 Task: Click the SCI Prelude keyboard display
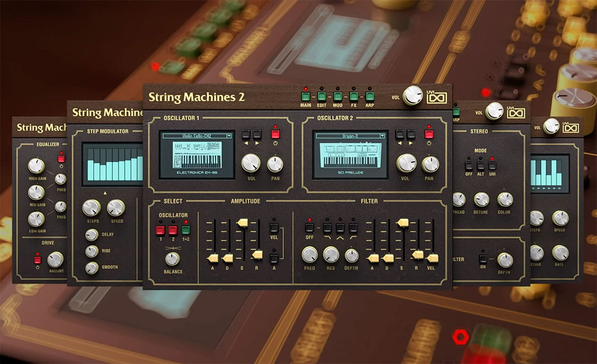click(351, 155)
